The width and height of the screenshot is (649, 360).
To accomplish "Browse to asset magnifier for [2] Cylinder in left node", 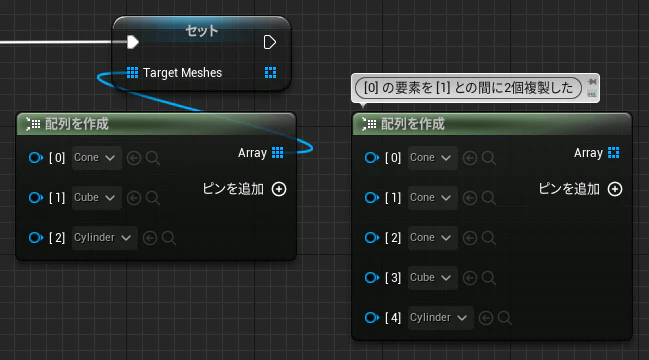I will click(x=168, y=238).
